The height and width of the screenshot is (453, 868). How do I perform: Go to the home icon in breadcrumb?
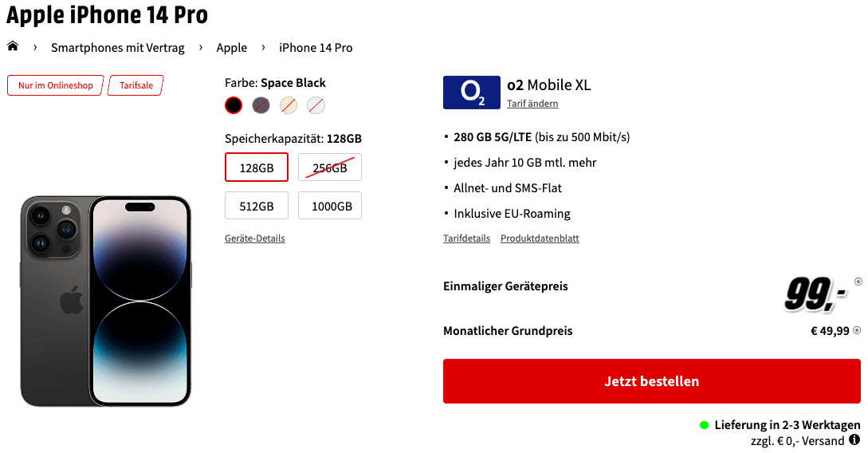point(13,46)
